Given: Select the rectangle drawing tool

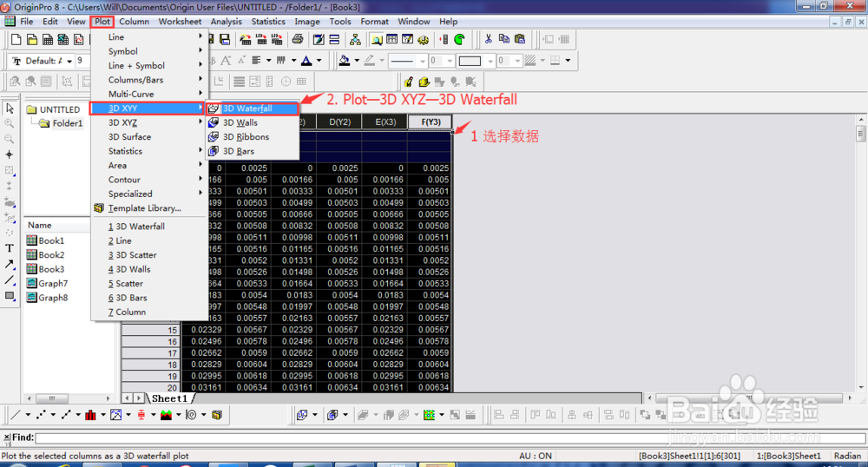Looking at the screenshot, I should point(10,295).
